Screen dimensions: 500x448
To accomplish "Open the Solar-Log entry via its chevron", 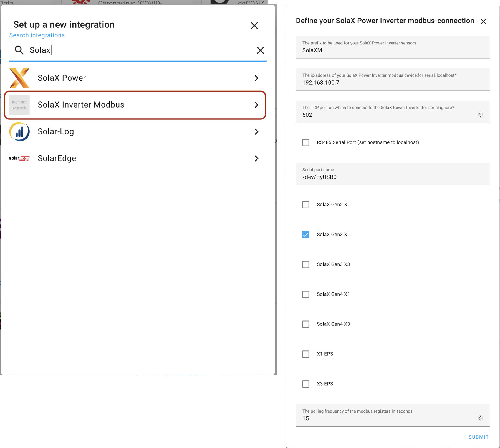I will click(256, 131).
